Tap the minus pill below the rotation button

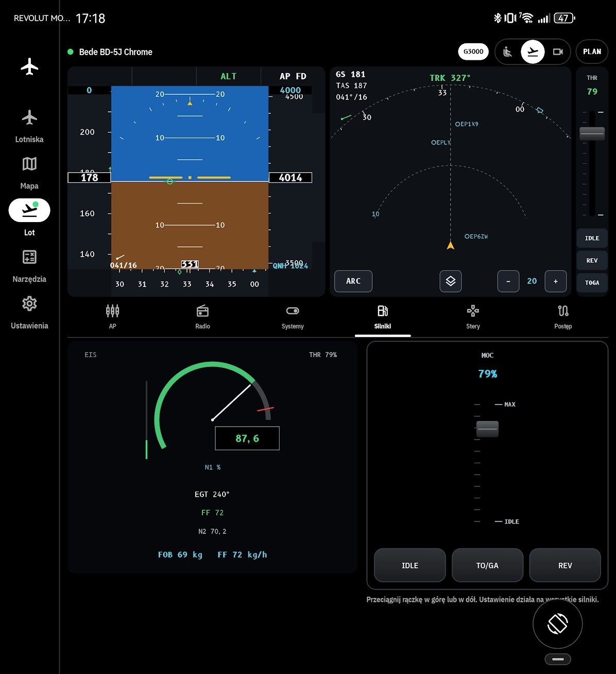[x=558, y=659]
